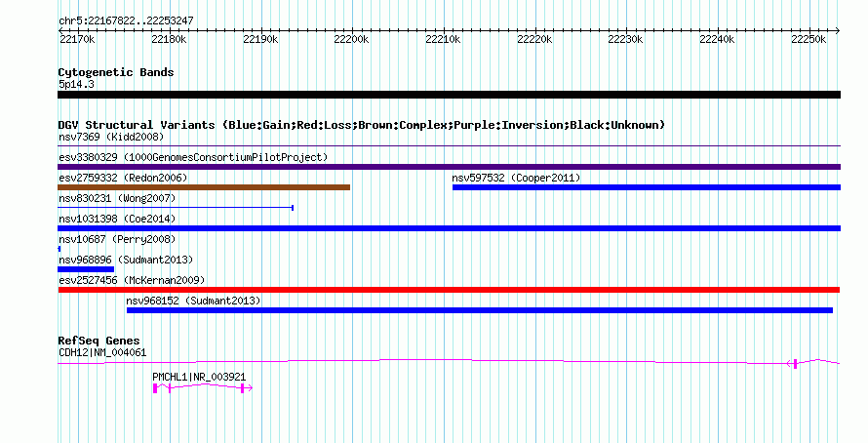Select the short blue nsv968896 gain bar

(x=86, y=269)
